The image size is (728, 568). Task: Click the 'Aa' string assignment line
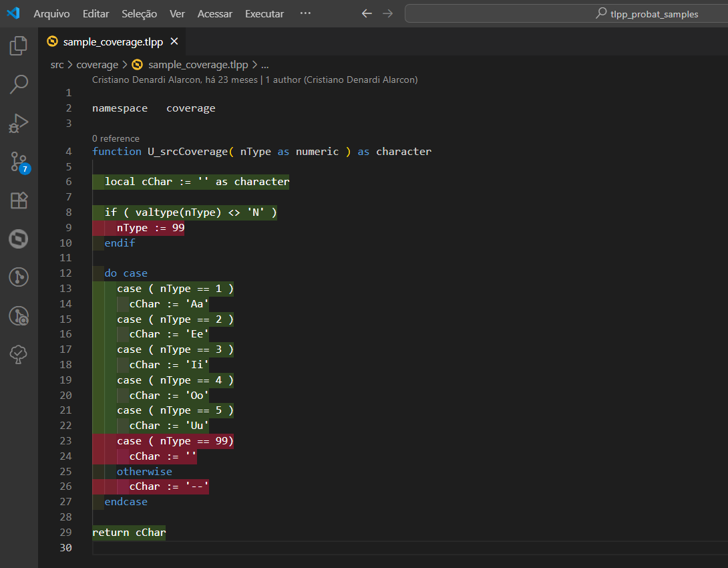click(x=169, y=304)
